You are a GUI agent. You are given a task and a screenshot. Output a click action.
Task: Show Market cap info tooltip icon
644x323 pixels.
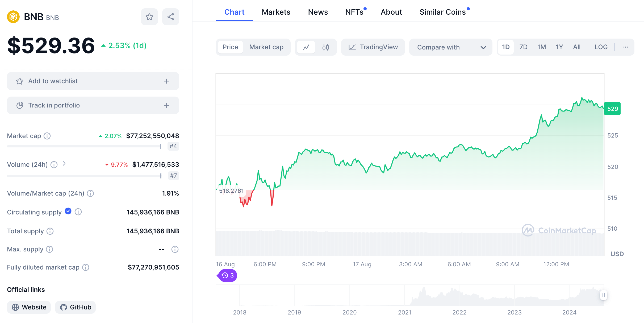point(47,136)
